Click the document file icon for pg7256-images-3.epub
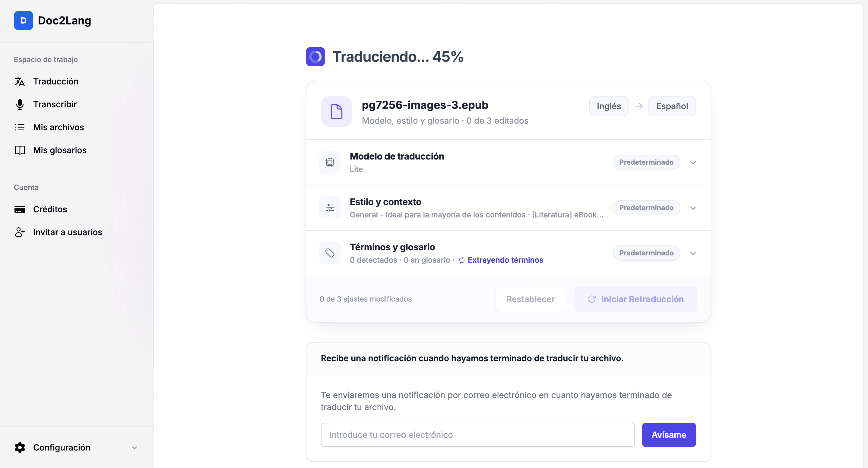This screenshot has width=868, height=468. tap(336, 112)
